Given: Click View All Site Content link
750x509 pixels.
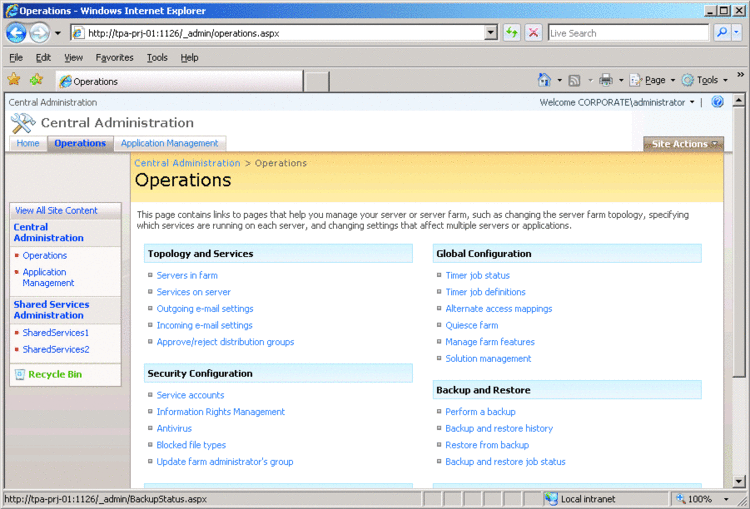Looking at the screenshot, I should tap(56, 210).
